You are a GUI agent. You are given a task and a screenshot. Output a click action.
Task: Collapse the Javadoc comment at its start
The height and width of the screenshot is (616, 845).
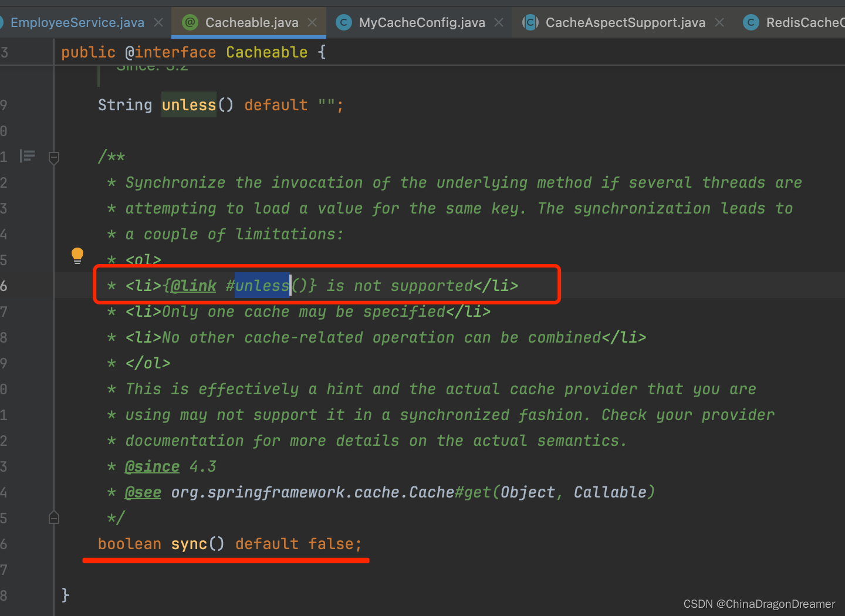tap(54, 158)
